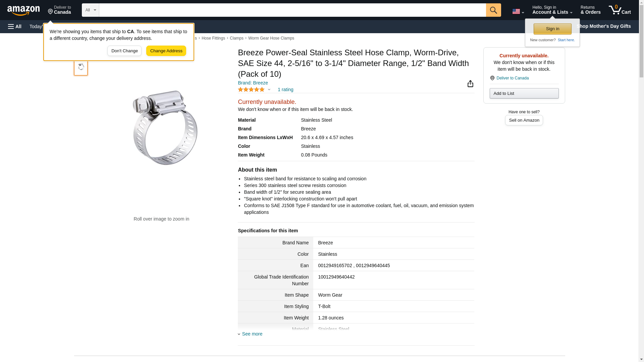The image size is (644, 362).
Task: Open the All hamburger menu
Action: (15, 26)
